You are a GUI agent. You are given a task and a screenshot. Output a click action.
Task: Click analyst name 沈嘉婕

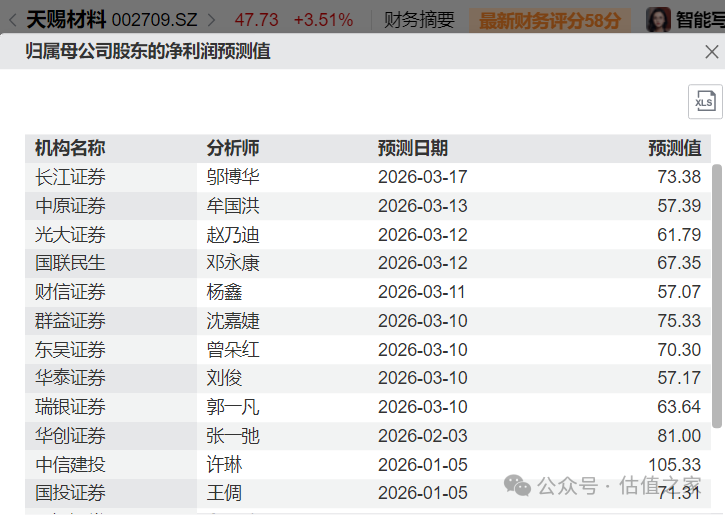[x=233, y=321]
